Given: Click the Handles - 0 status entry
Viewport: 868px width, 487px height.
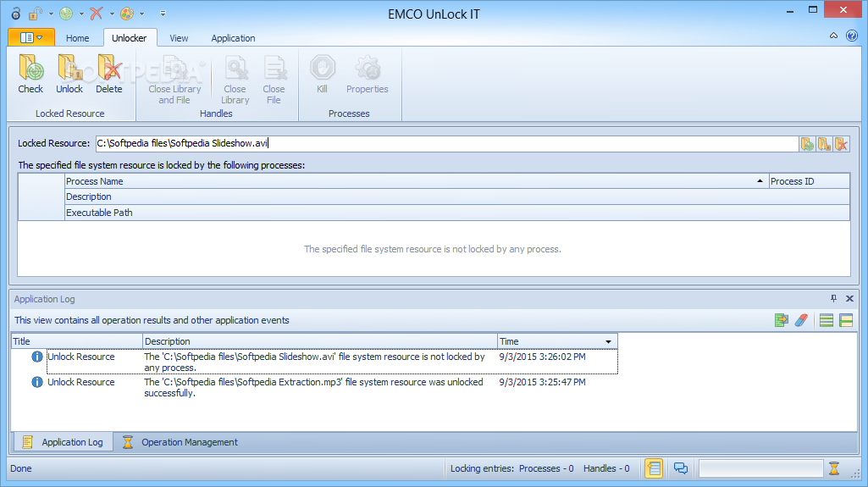Looking at the screenshot, I should tap(606, 468).
